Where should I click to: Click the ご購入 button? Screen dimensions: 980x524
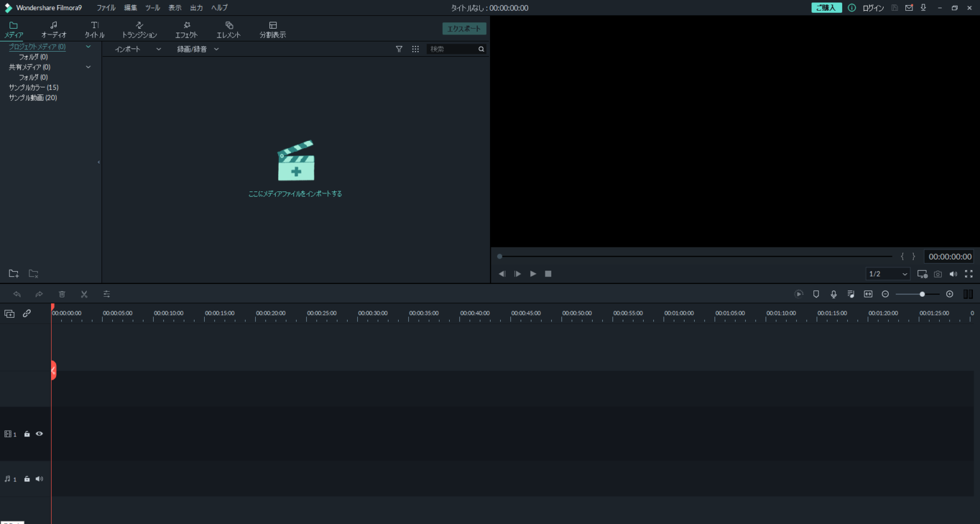point(826,8)
